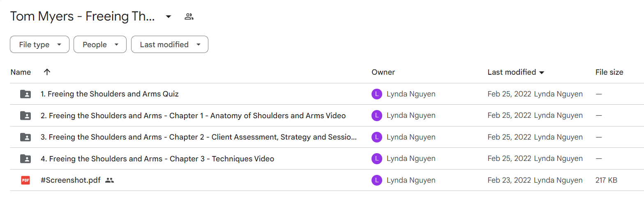Open the Last modified filter chip
644x209 pixels.
pyautogui.click(x=170, y=44)
